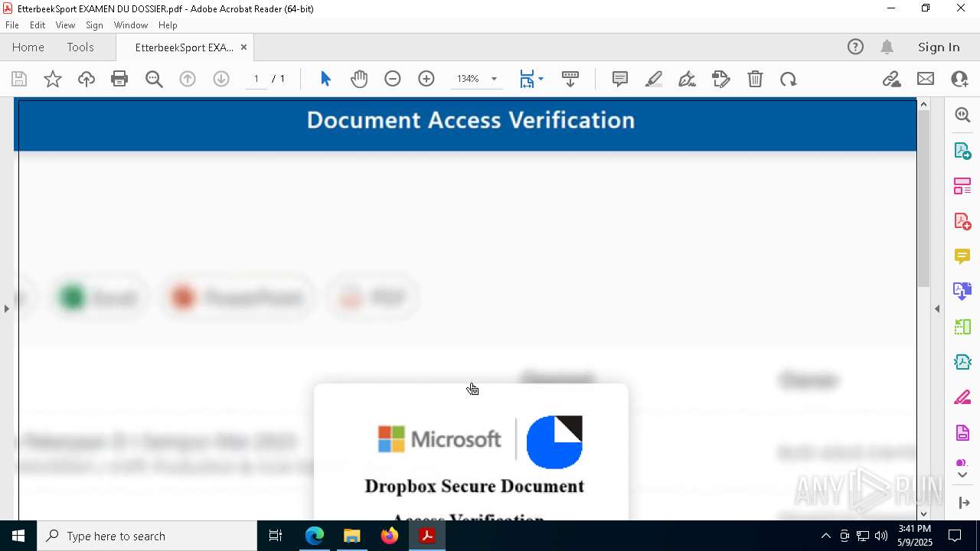Open the purple document tool in the right pane
The image size is (980, 551).
click(x=962, y=432)
